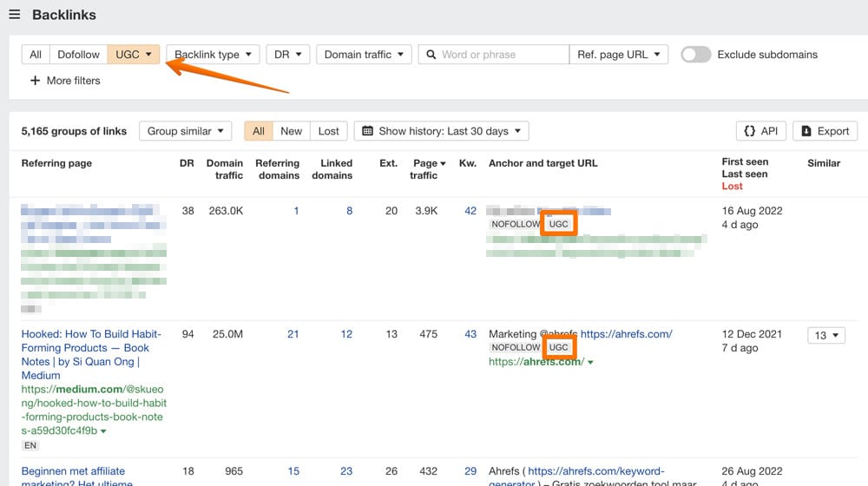This screenshot has width=868, height=486.
Task: Open the Domain traffic dropdown
Action: [364, 55]
